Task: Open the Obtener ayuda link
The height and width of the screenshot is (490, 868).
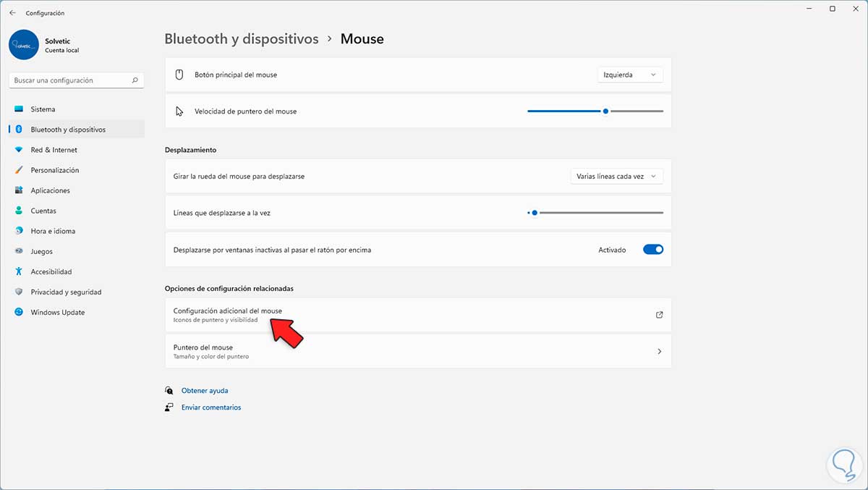Action: tap(204, 391)
